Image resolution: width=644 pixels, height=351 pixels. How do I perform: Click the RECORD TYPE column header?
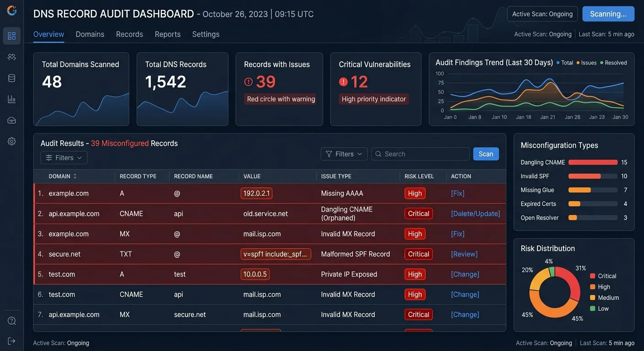click(x=138, y=176)
